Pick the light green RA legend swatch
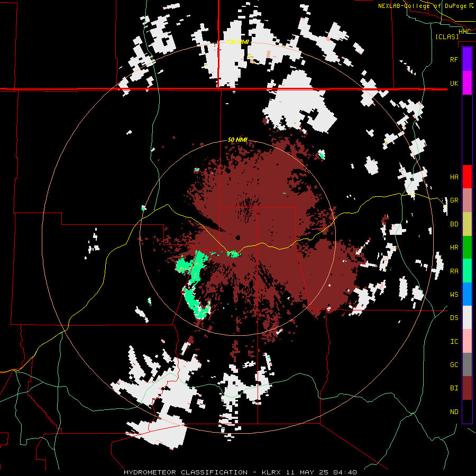 (x=467, y=271)
